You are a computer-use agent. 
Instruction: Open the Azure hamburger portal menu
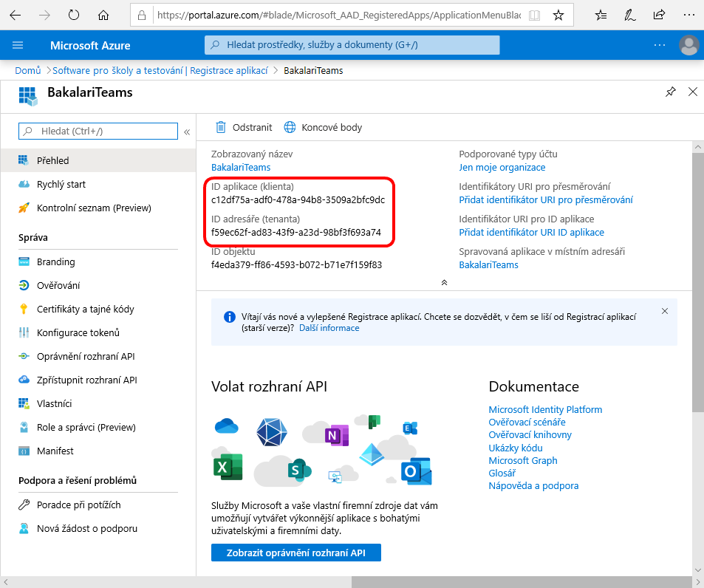pos(18,45)
